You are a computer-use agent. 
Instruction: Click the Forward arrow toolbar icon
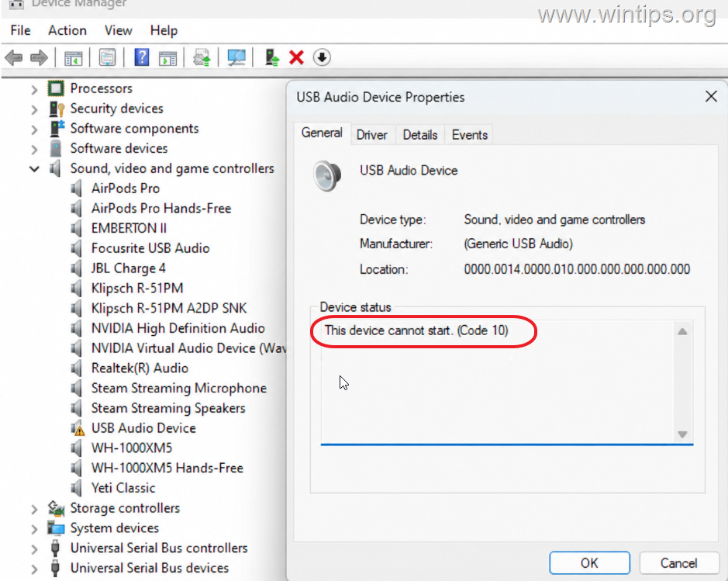coord(39,58)
